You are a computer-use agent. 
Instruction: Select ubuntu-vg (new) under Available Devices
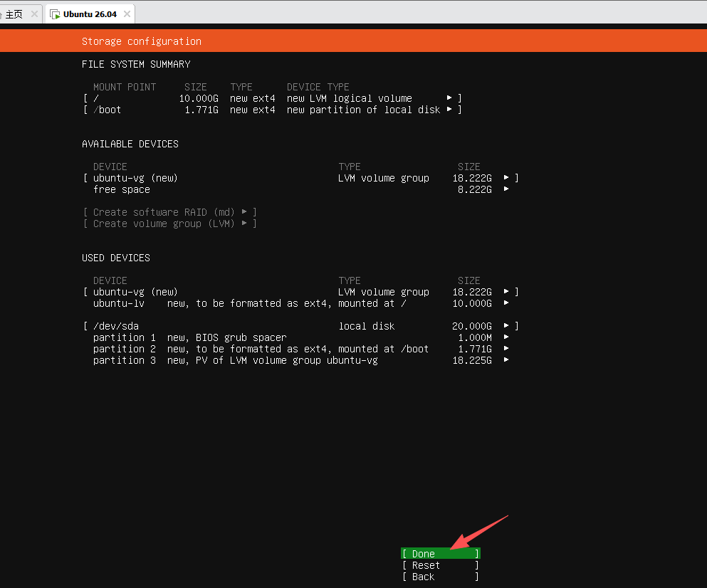coord(300,178)
